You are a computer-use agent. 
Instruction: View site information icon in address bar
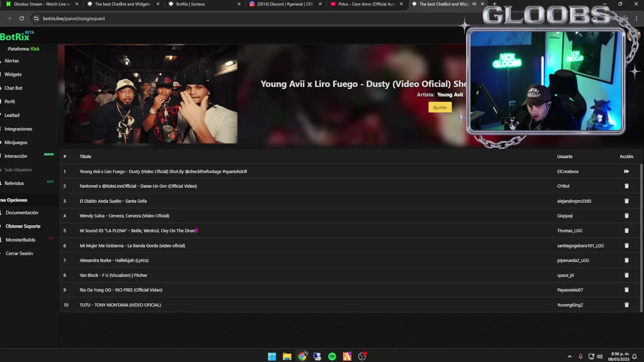[x=36, y=19]
